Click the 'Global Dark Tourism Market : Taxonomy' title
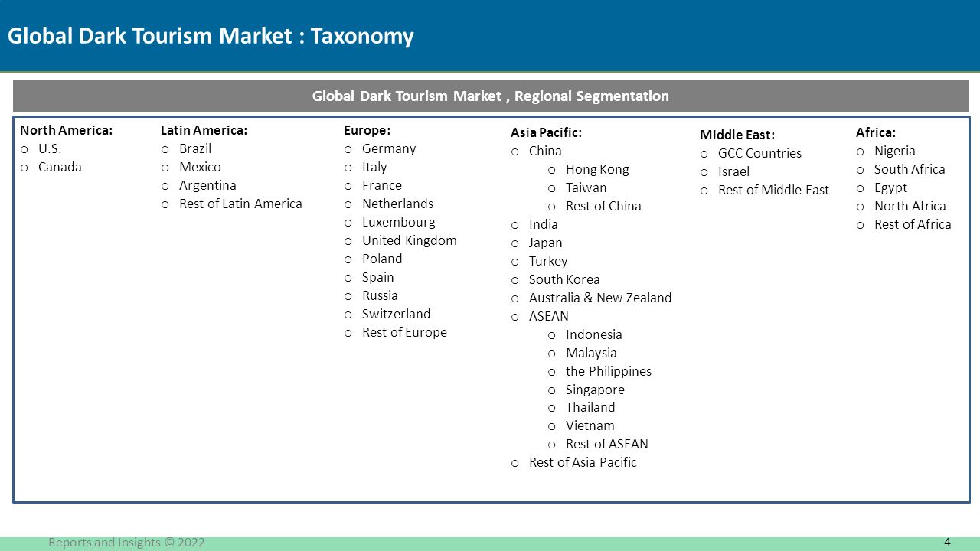 (211, 36)
